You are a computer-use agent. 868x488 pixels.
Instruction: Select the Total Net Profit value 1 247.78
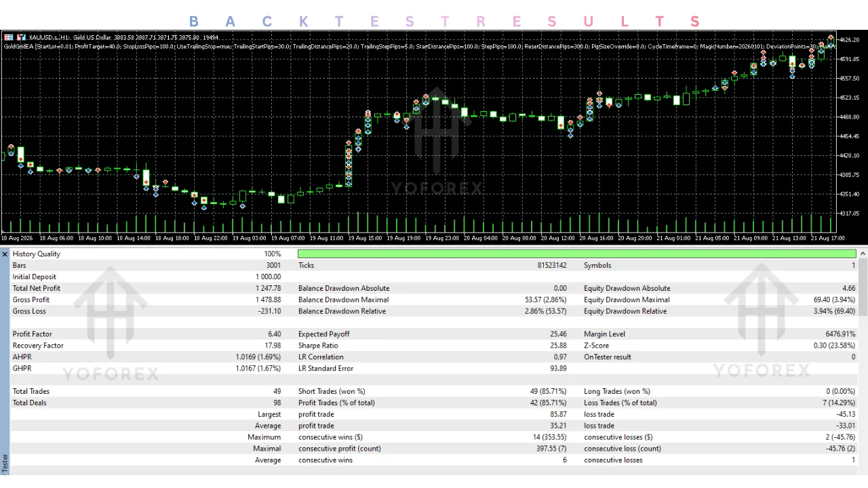pos(268,289)
